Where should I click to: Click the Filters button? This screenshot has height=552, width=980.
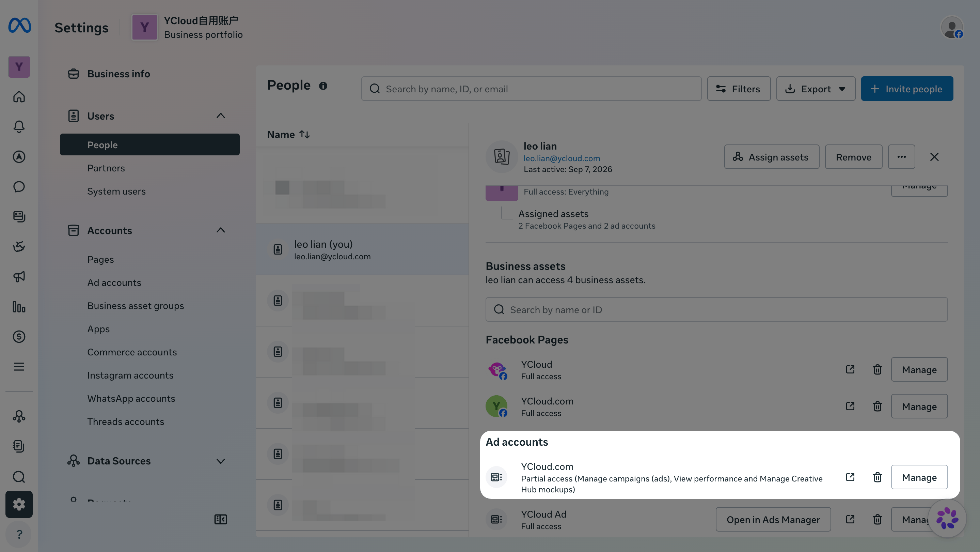pyautogui.click(x=739, y=89)
